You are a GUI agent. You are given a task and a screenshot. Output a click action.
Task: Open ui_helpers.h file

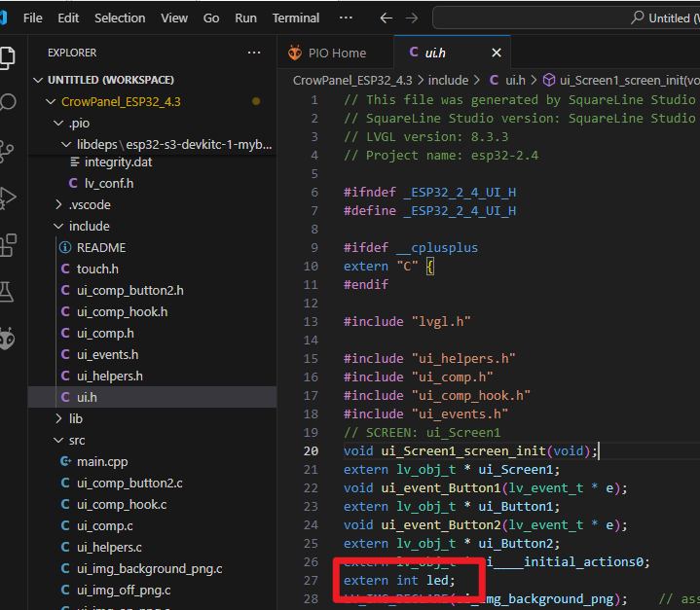[x=152, y=377]
